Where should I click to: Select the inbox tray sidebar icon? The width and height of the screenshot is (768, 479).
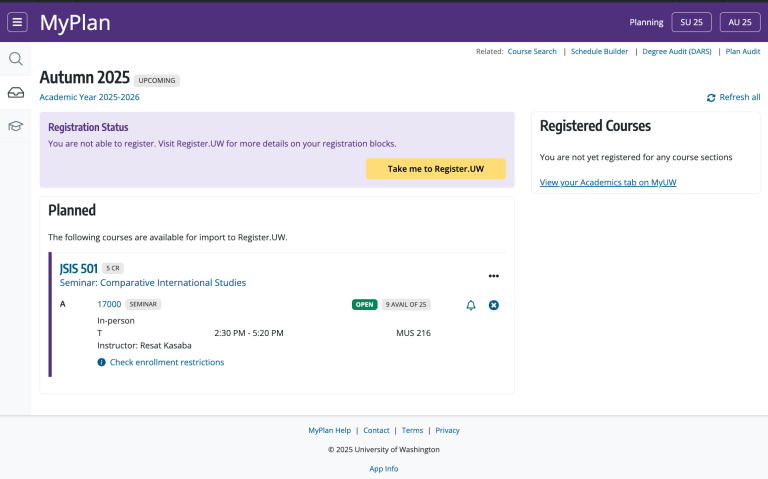pos(16,93)
